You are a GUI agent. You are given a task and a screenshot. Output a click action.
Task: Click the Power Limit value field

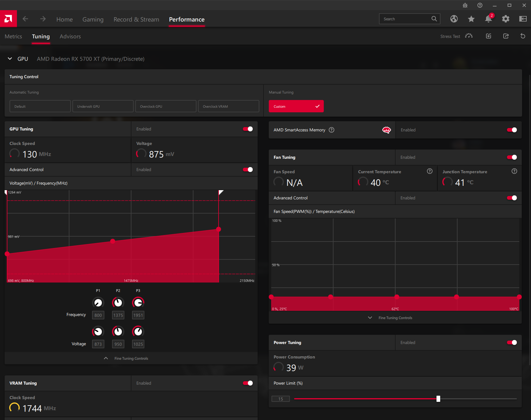tap(281, 399)
